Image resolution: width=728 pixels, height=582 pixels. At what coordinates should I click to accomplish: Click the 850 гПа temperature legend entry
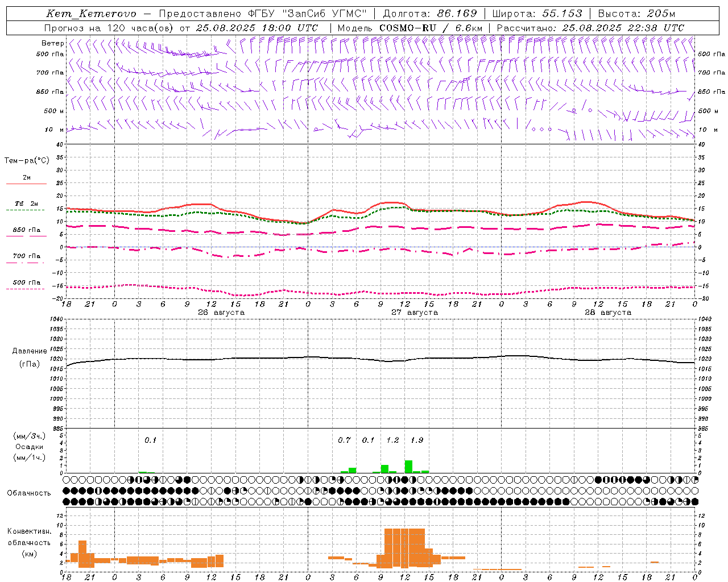(x=26, y=230)
